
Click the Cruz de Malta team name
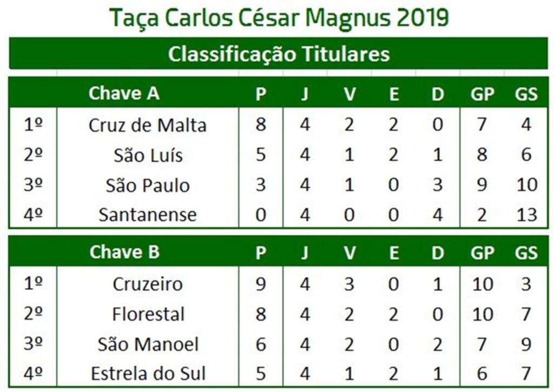(x=147, y=125)
